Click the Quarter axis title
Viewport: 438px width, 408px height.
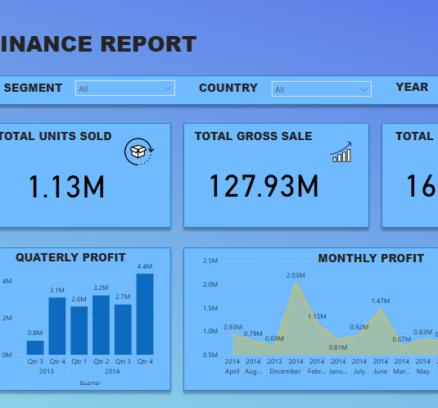pyautogui.click(x=90, y=383)
